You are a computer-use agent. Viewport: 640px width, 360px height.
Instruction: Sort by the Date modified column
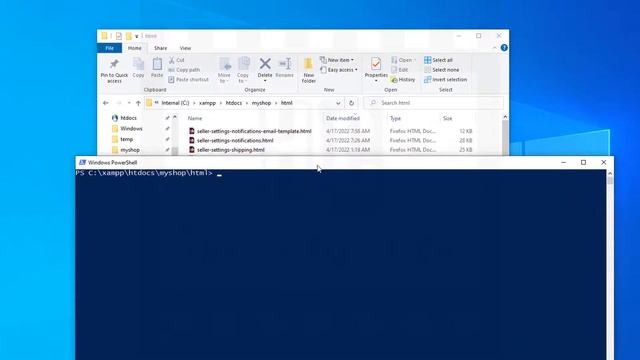click(x=343, y=118)
